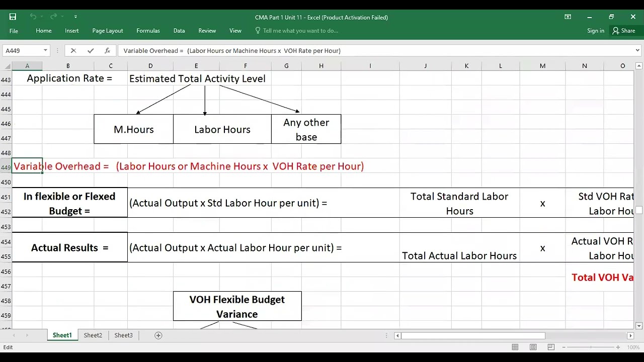Click the Select All corner triangle
The width and height of the screenshot is (644, 362).
[x=6, y=66]
